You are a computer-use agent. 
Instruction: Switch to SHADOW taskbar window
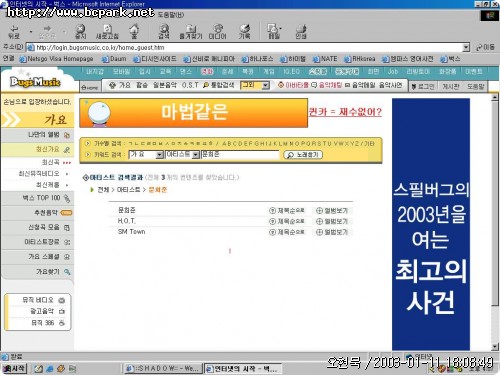point(163,368)
